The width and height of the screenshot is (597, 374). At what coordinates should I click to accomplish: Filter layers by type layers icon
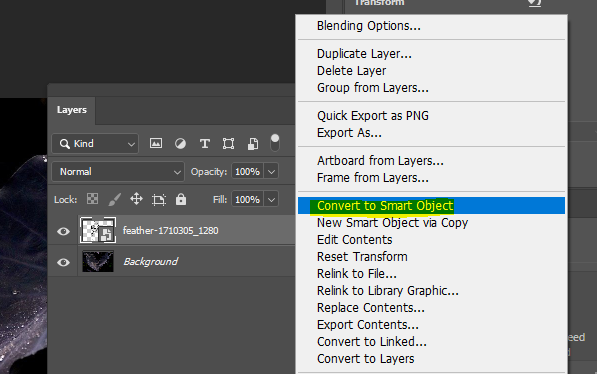coord(204,144)
